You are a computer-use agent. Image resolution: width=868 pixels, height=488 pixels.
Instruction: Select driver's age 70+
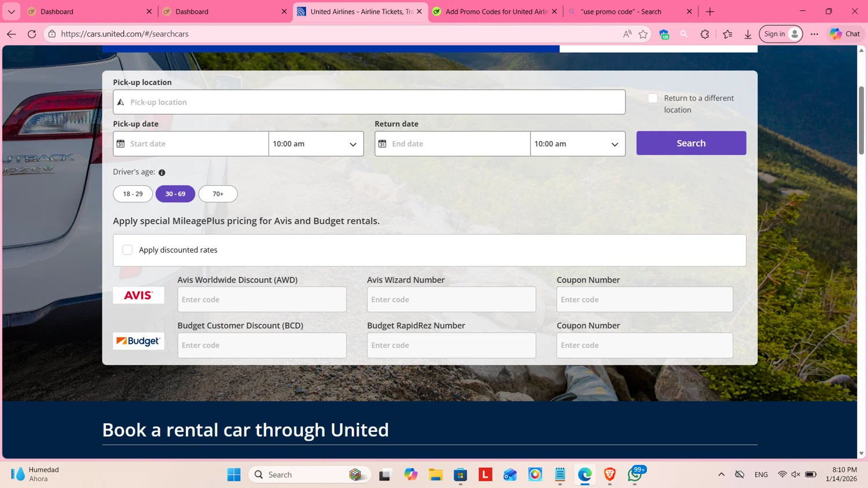[218, 194]
